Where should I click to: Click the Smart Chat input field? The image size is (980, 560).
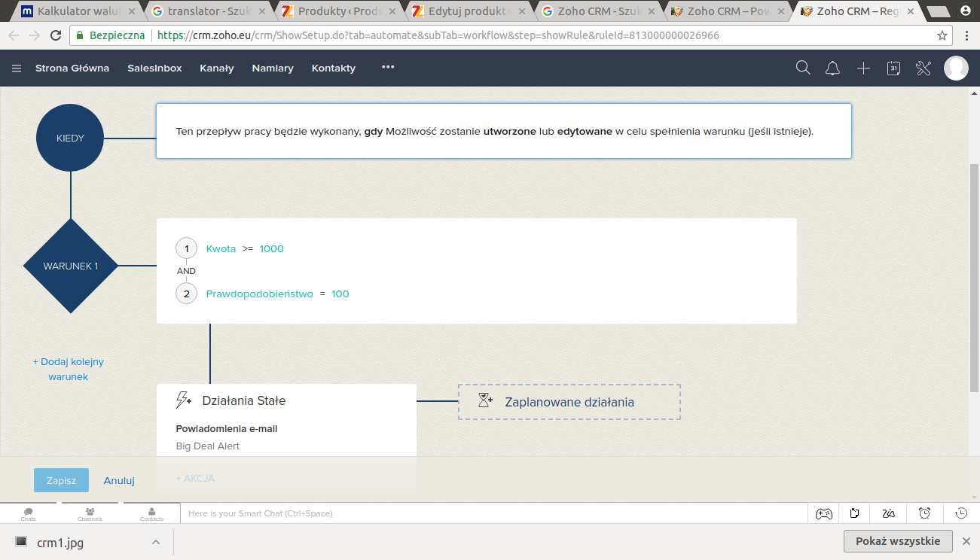(x=490, y=513)
